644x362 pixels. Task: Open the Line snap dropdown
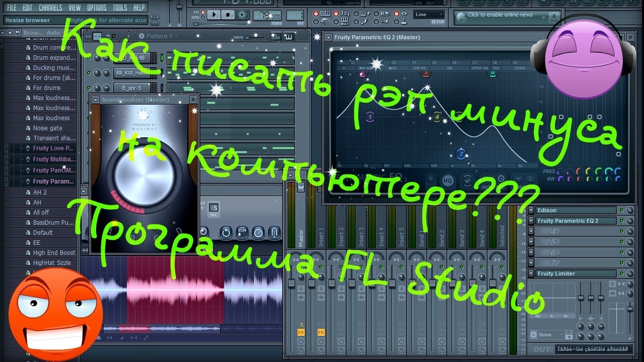tap(429, 15)
